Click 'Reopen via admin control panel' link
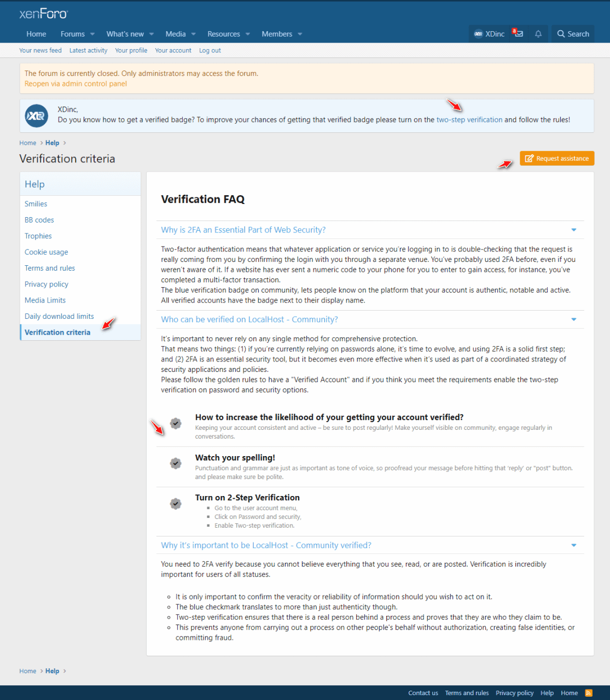610x700 pixels. tap(75, 84)
